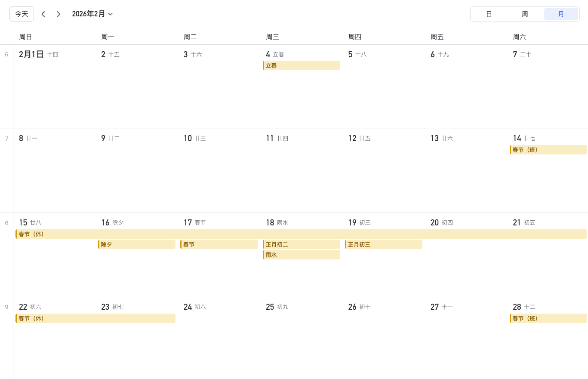The width and height of the screenshot is (588, 379).
Task: Go to the next month arrow
Action: [x=58, y=14]
